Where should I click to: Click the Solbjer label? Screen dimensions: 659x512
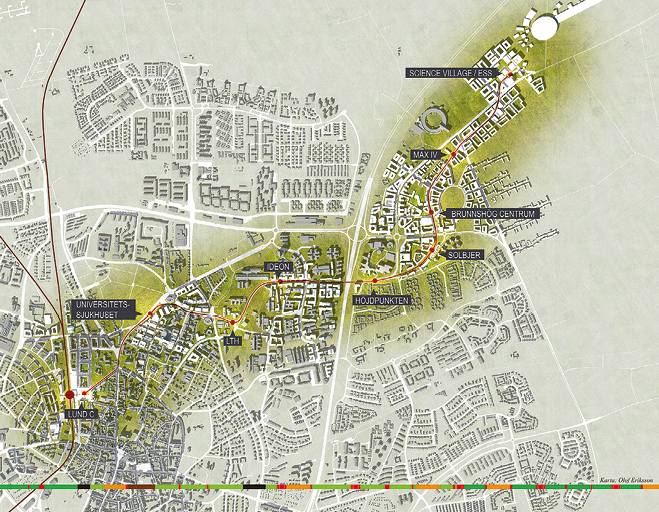point(465,255)
